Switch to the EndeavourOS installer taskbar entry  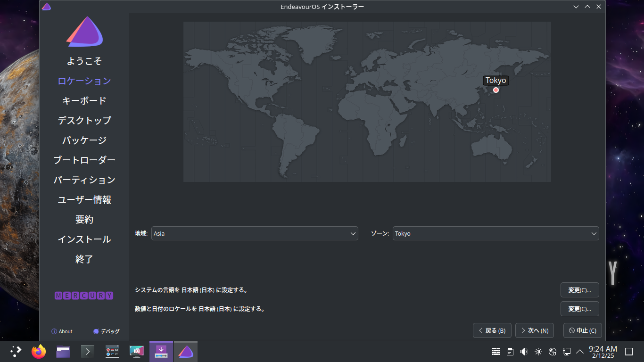(x=186, y=351)
